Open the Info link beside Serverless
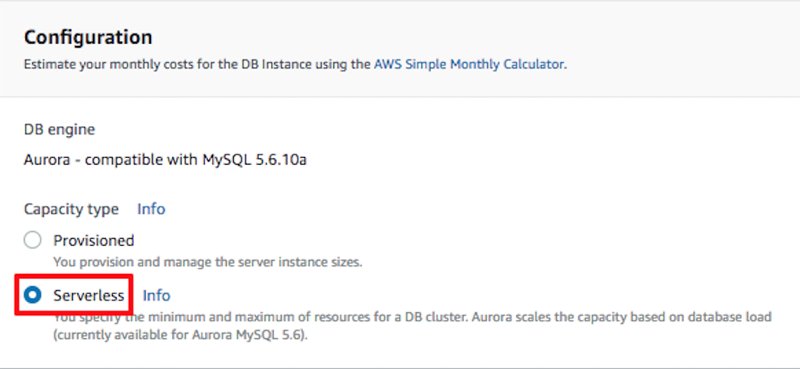Screen dimensions: 800x369 click(x=156, y=296)
